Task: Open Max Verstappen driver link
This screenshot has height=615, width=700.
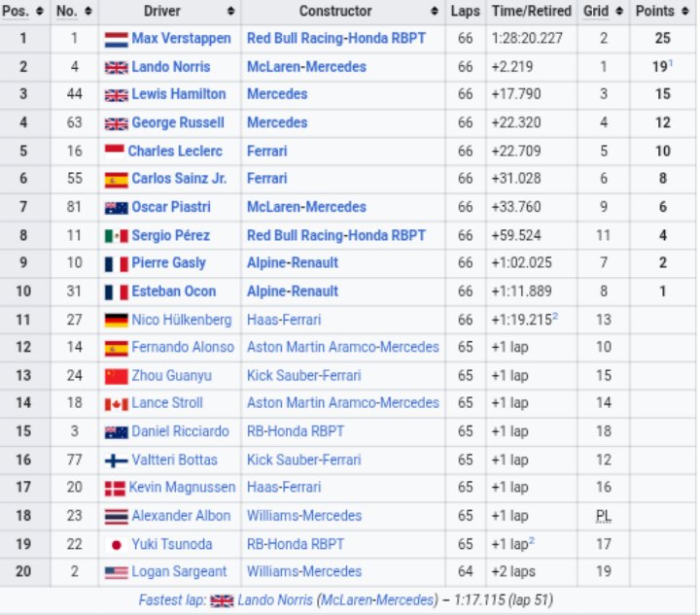Action: point(181,38)
